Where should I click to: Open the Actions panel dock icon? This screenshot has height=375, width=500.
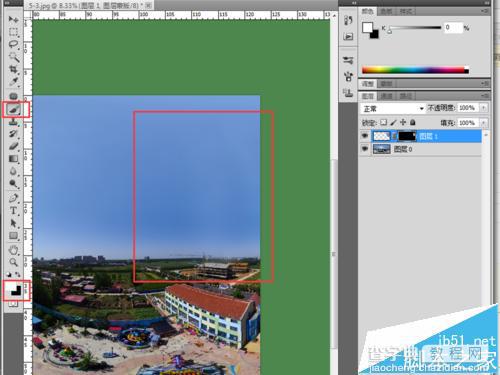pos(348,37)
